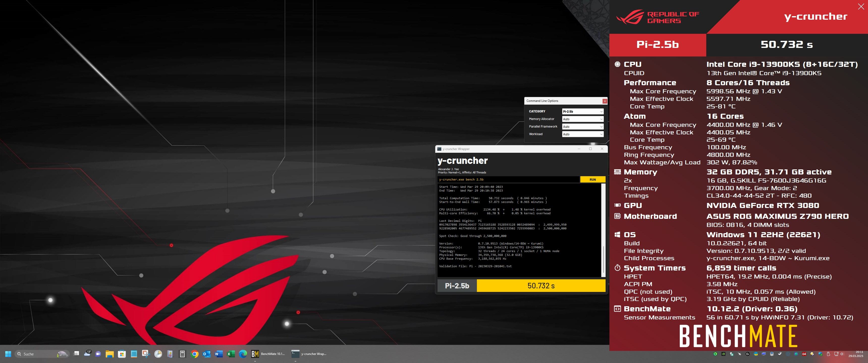
Task: Open the NVIDIA tray icon
Action: pyautogui.click(x=723, y=354)
